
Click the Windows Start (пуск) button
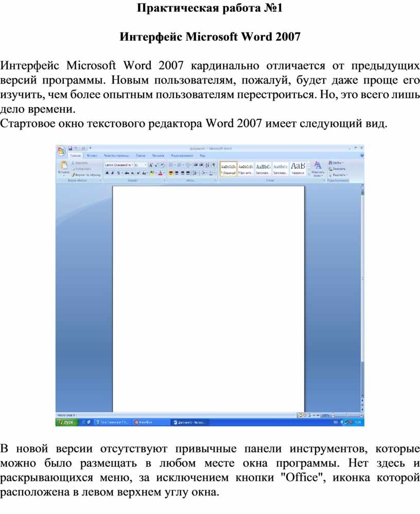(x=67, y=422)
